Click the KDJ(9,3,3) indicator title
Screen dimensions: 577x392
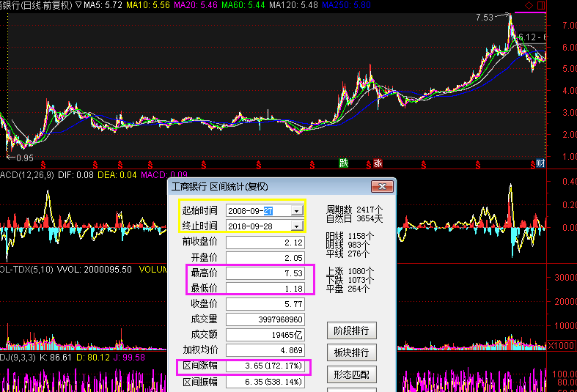point(18,358)
